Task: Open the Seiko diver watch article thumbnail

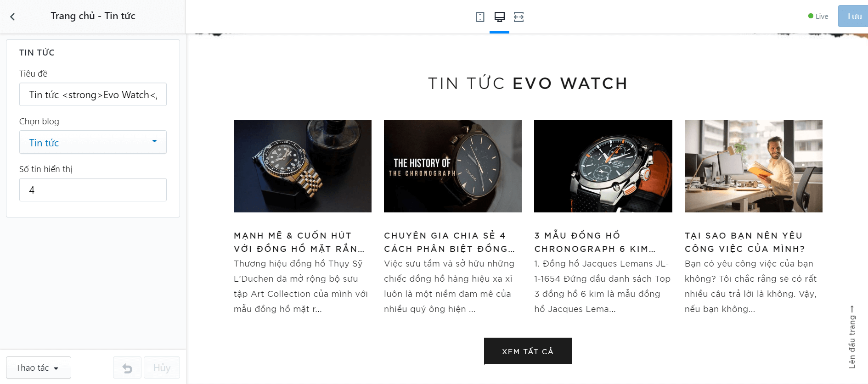Action: pos(303,166)
